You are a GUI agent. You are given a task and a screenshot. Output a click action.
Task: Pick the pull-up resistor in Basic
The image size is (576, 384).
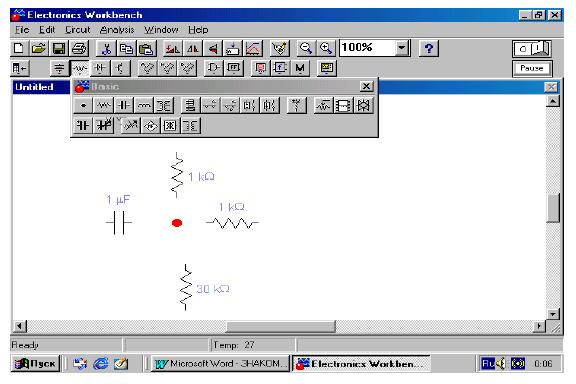pos(296,106)
